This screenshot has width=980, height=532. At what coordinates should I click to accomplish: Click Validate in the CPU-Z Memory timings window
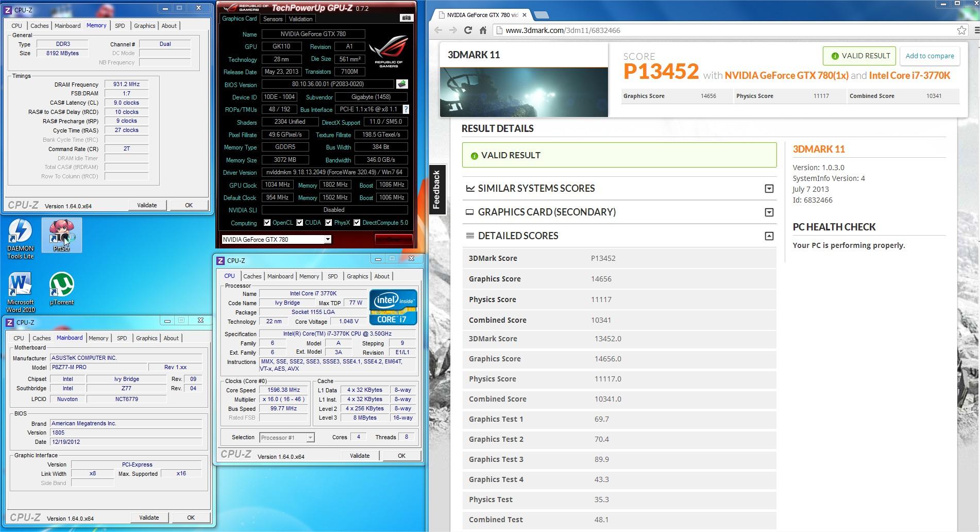(147, 205)
